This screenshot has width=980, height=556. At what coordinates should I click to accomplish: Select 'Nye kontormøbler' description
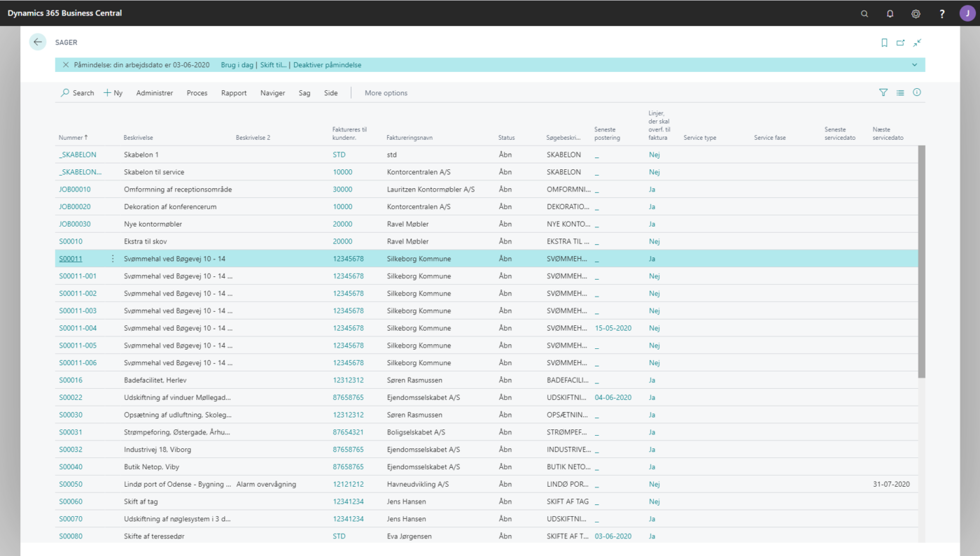pyautogui.click(x=152, y=224)
